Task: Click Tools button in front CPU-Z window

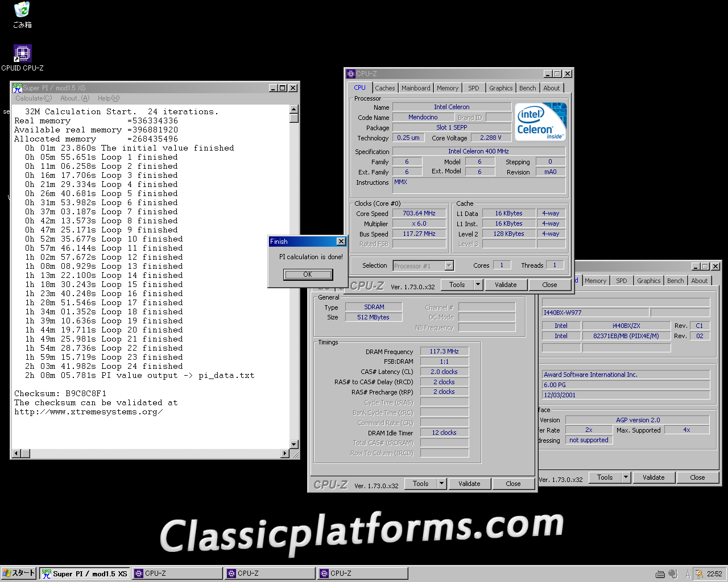Action: pos(457,285)
